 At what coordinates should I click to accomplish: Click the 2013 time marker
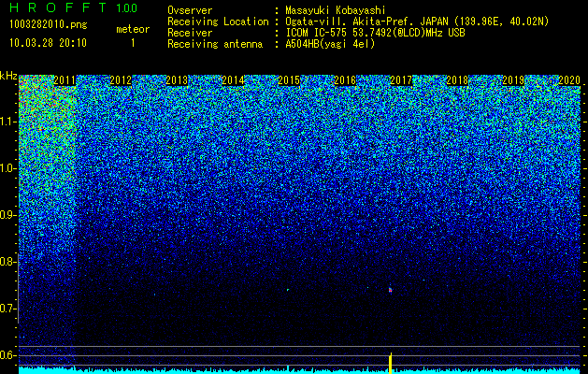[177, 80]
